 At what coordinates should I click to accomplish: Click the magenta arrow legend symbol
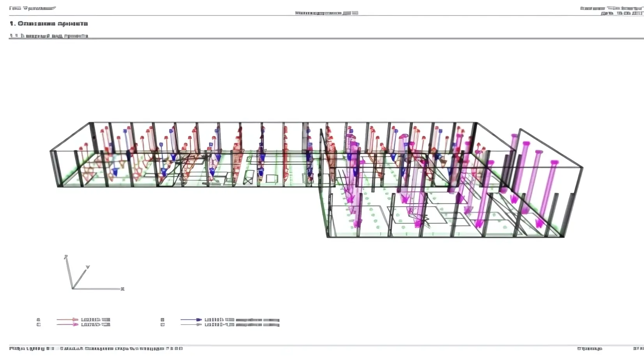(67, 324)
